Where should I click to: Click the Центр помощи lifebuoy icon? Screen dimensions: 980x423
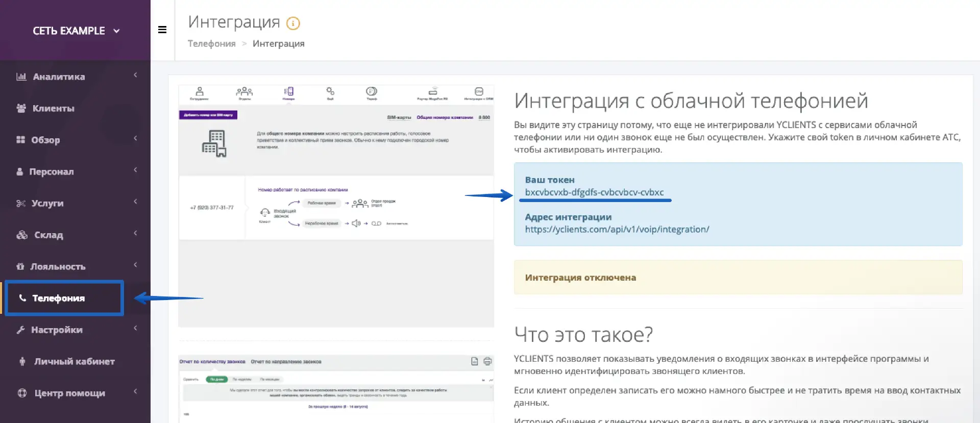[22, 393]
